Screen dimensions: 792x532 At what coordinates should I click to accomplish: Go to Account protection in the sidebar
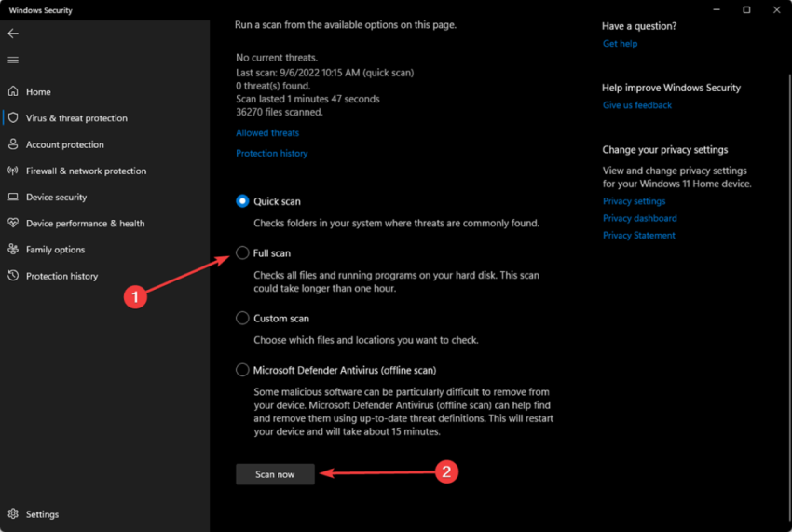(64, 144)
